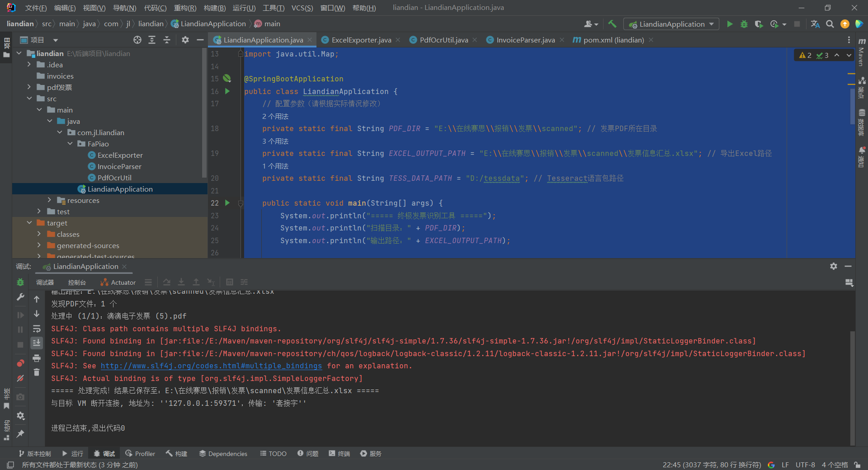Click the wrench modify run configuration icon
Image resolution: width=868 pixels, height=470 pixels.
tap(20, 297)
